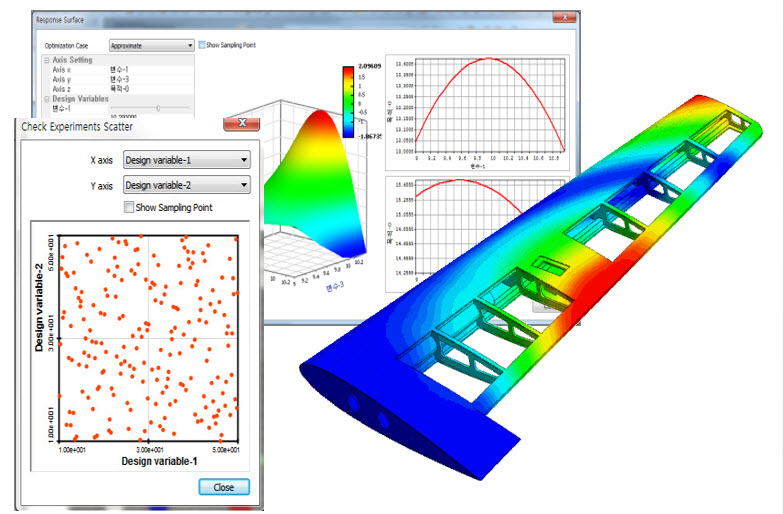
Task: Click the 3D response surface plot
Action: [x=310, y=190]
